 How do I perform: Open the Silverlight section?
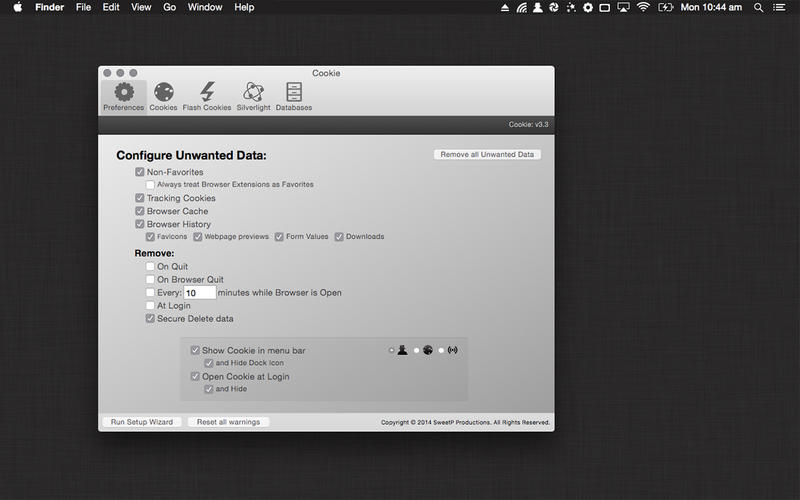[253, 96]
